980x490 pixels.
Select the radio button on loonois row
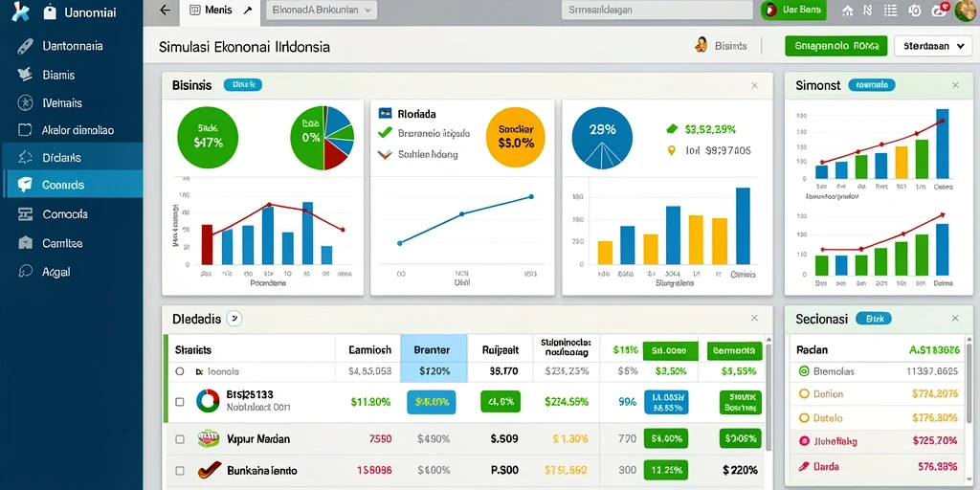[x=180, y=371]
